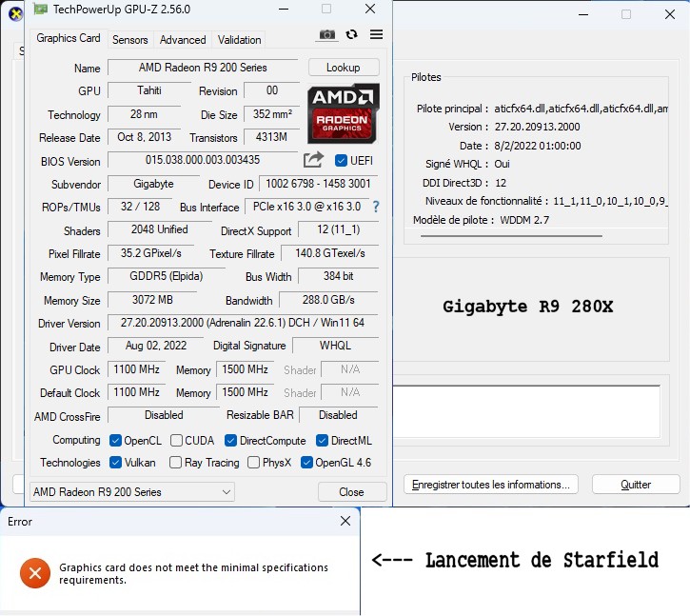The height and width of the screenshot is (616, 690).
Task: Toggle the Vulkan checkbox
Action: click(115, 462)
